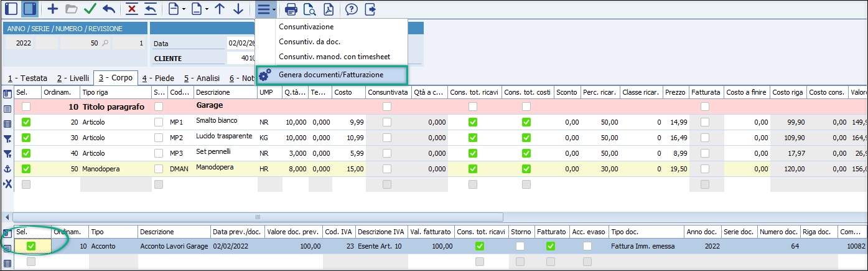Click the red X delete icon
This screenshot has width=868, height=271.
pos(132,9)
